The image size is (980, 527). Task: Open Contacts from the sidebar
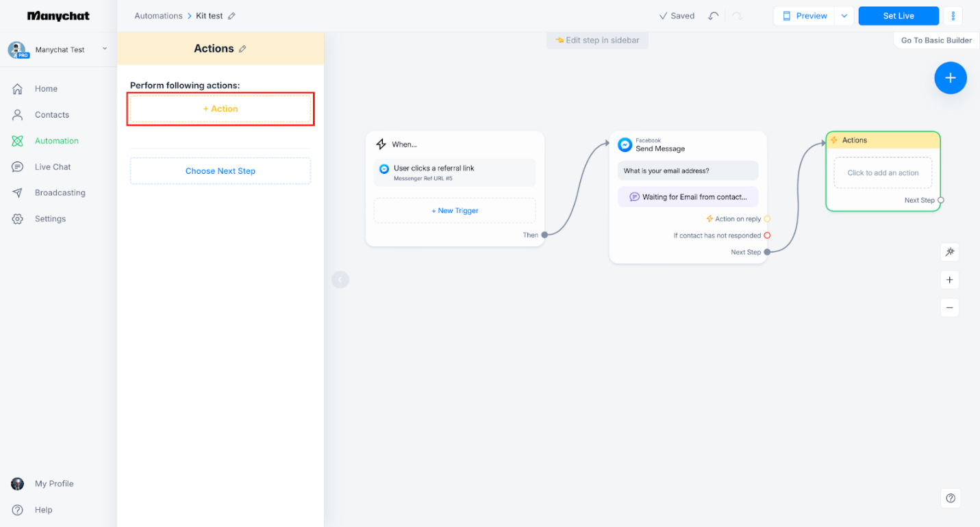pyautogui.click(x=51, y=114)
